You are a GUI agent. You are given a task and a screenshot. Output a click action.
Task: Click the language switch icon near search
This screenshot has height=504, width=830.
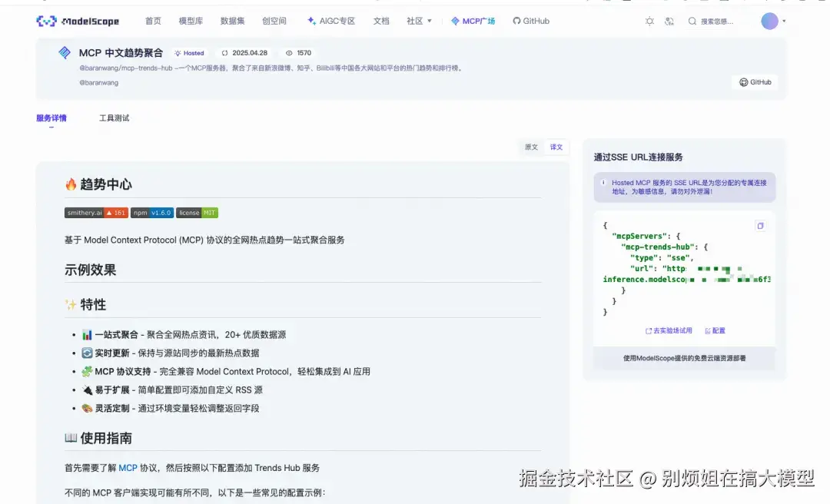[x=669, y=21]
